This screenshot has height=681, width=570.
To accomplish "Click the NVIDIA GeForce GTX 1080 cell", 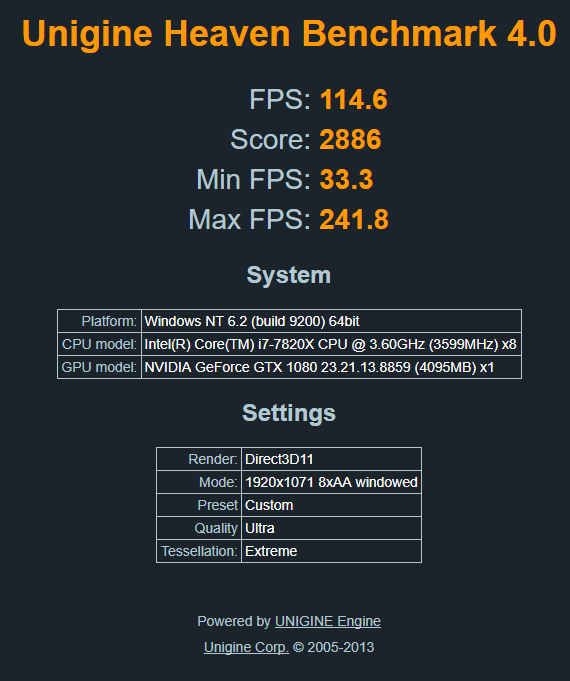I will pyautogui.click(x=331, y=367).
